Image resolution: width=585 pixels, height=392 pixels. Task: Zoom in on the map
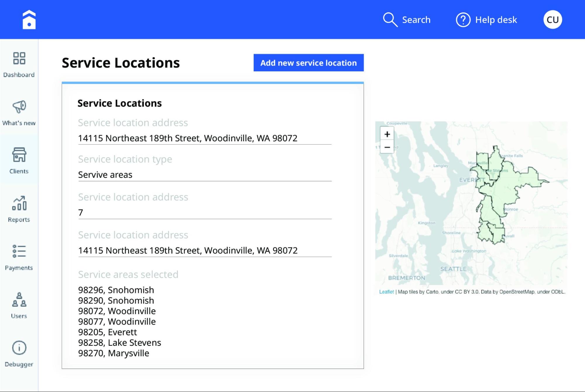[387, 134]
